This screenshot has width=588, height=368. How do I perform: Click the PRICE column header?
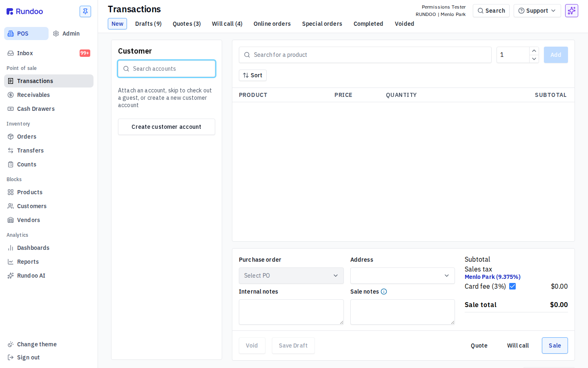click(343, 95)
